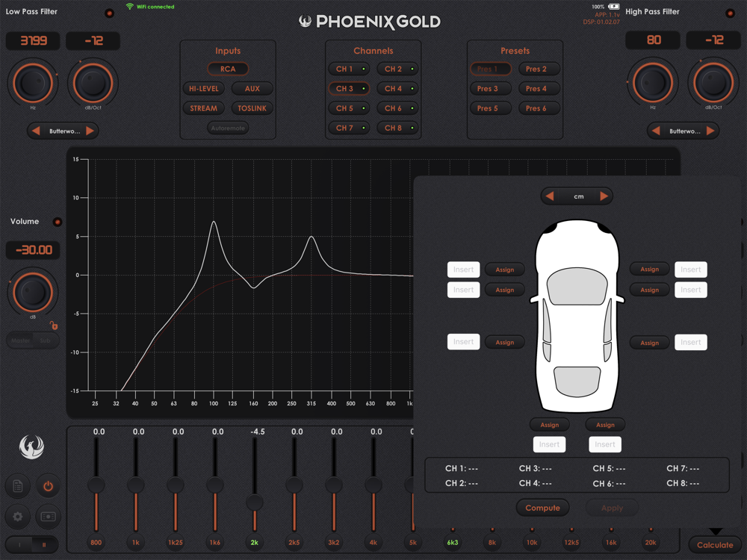
Task: Click the Phoenix Gold header logo
Action: click(x=370, y=22)
